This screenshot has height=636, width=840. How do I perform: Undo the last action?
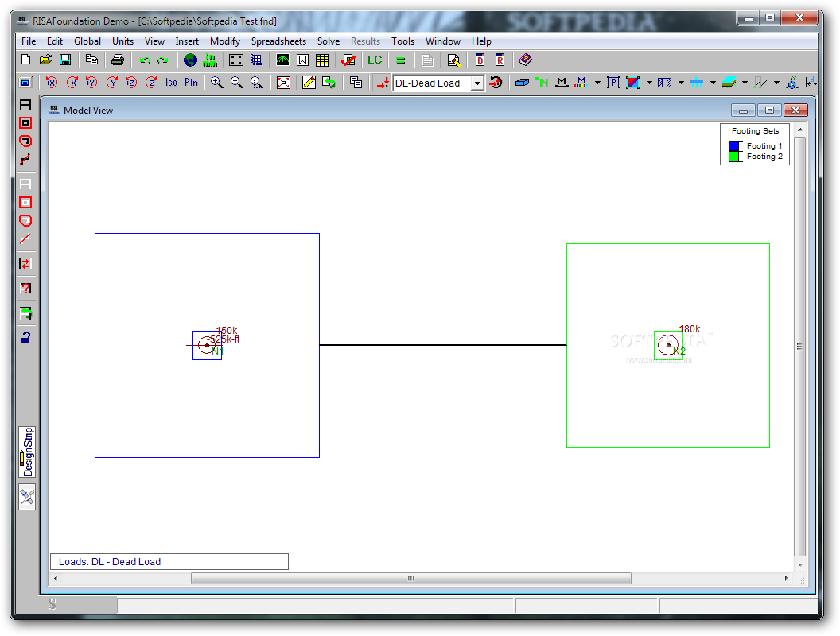pos(145,60)
